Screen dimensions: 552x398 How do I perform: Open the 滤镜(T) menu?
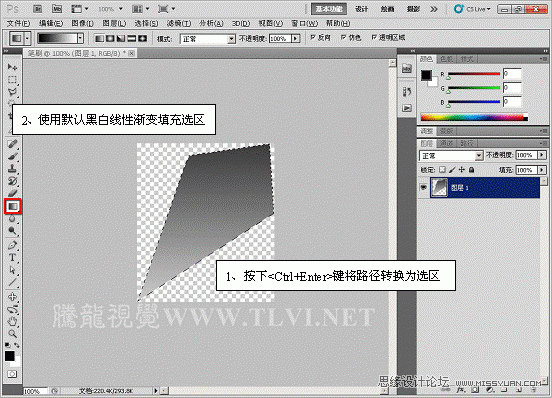[x=179, y=23]
